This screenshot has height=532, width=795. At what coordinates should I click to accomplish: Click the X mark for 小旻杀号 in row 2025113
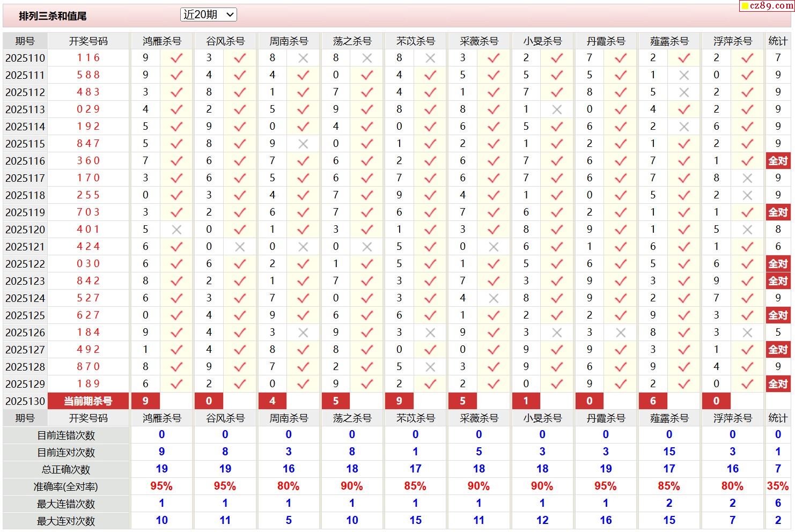[x=557, y=109]
